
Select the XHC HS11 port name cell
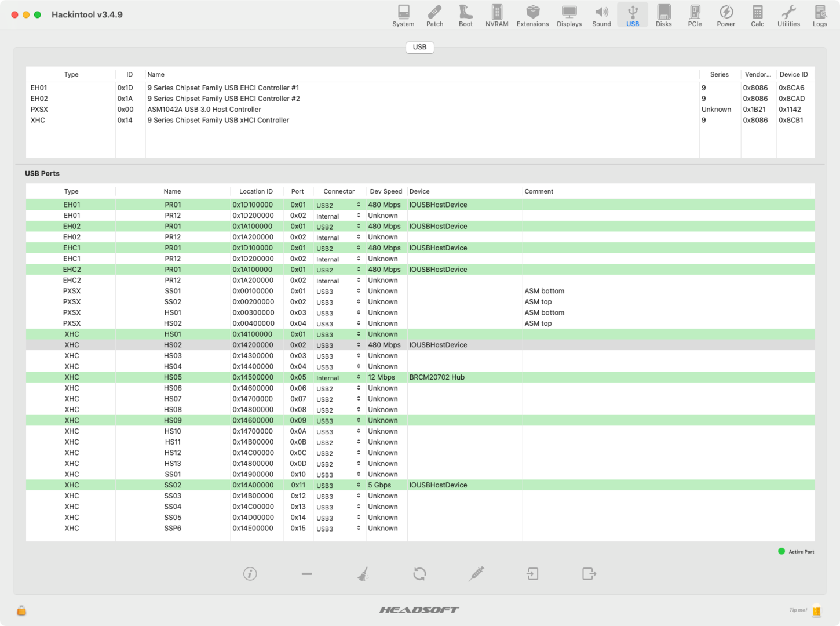click(x=173, y=442)
